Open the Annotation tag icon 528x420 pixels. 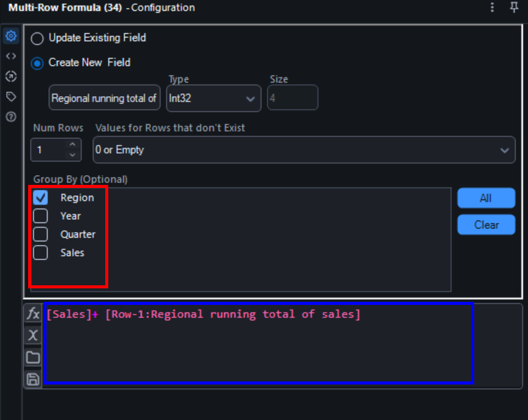[x=11, y=97]
